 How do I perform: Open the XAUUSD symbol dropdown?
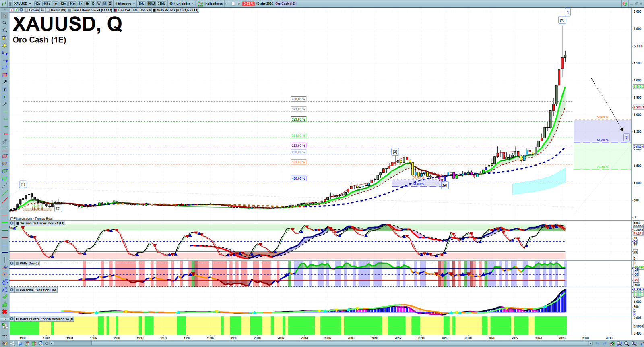[x=23, y=4]
